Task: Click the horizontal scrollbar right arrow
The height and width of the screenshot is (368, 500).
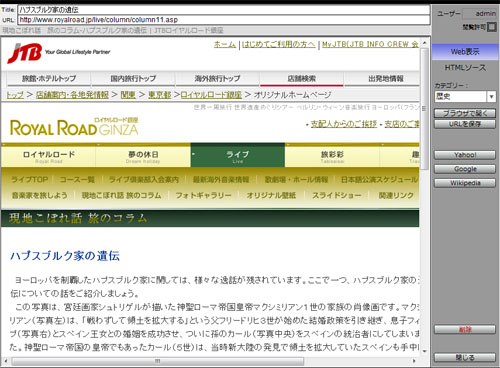Action: (414, 361)
